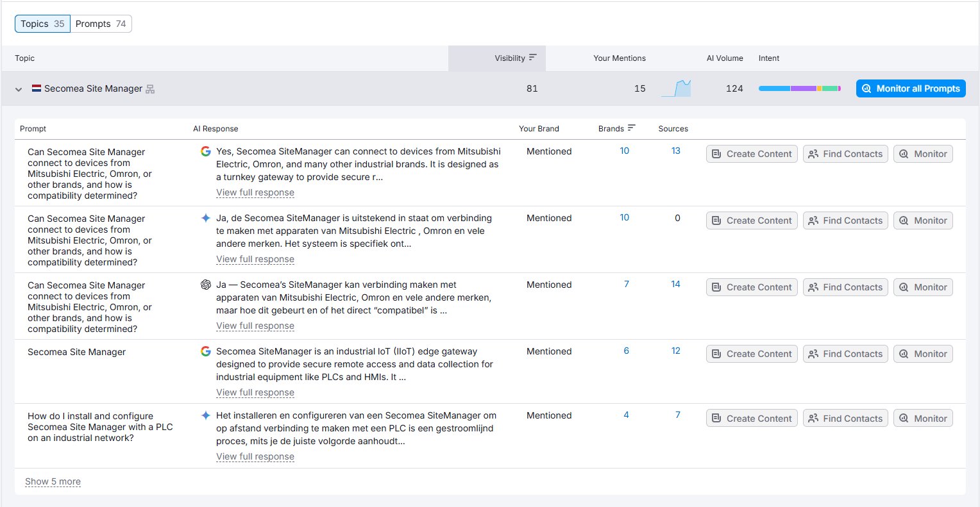Find Contacts for the install and configure prompt
The width and height of the screenshot is (980, 507).
tap(845, 419)
